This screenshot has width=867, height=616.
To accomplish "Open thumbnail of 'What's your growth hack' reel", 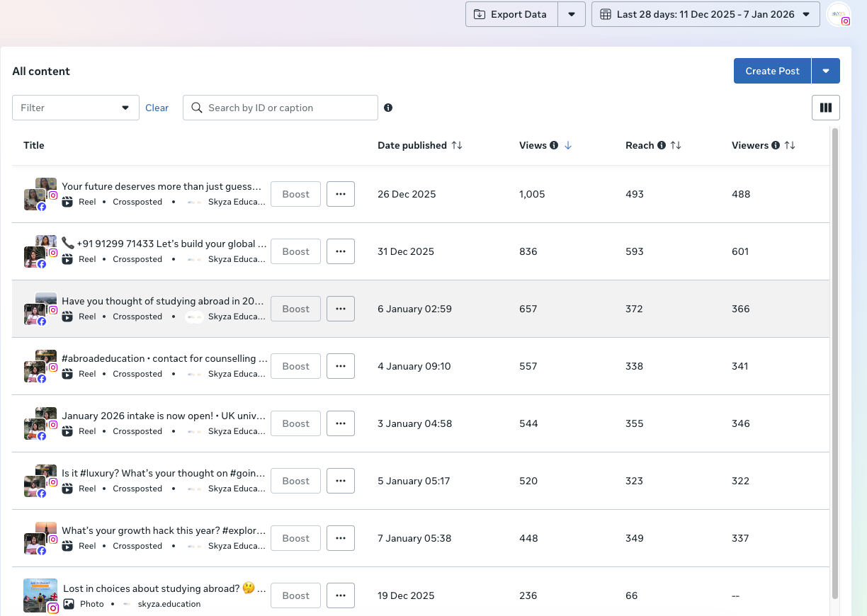I will click(40, 538).
